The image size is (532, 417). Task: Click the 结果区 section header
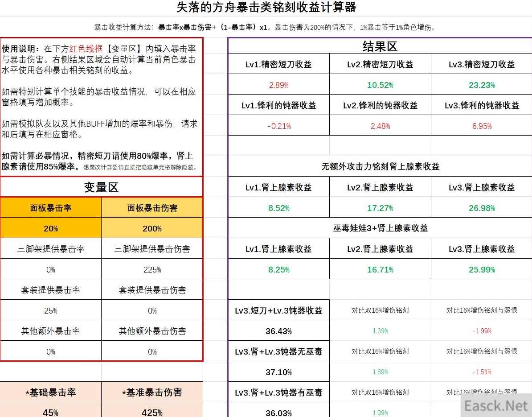click(x=380, y=46)
